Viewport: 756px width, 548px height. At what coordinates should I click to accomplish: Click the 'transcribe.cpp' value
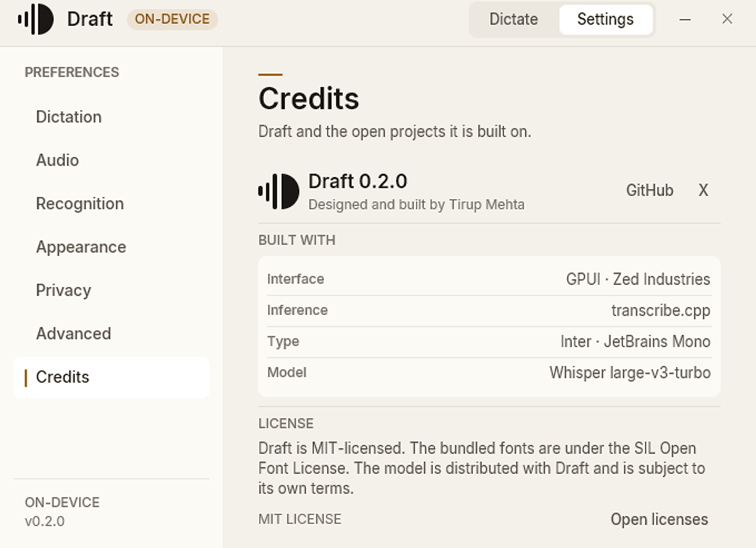[x=661, y=311]
